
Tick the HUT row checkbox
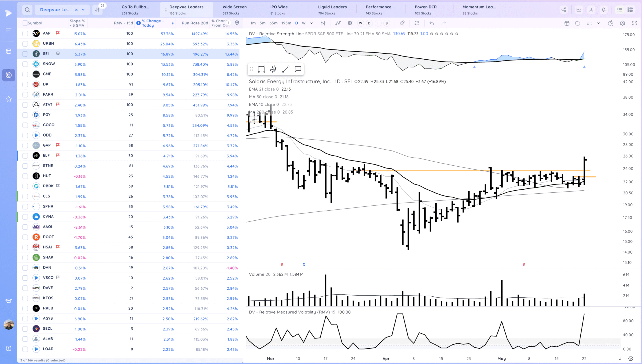[x=25, y=176]
